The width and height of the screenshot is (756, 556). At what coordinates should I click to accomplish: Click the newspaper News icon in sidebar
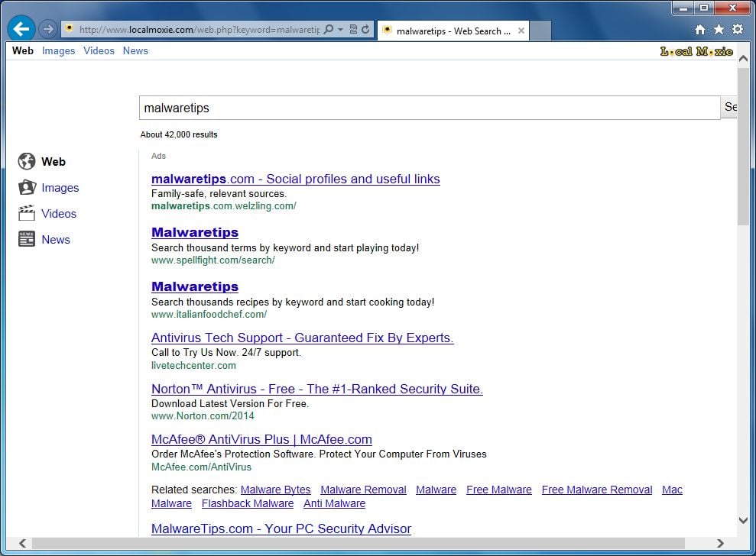coord(27,239)
